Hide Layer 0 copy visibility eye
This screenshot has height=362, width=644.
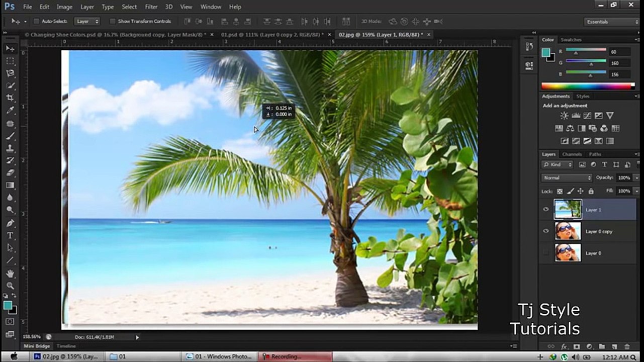point(546,231)
